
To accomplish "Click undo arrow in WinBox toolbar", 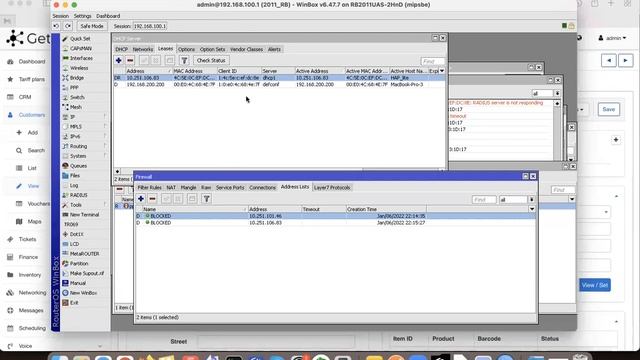I will pyautogui.click(x=56, y=26).
